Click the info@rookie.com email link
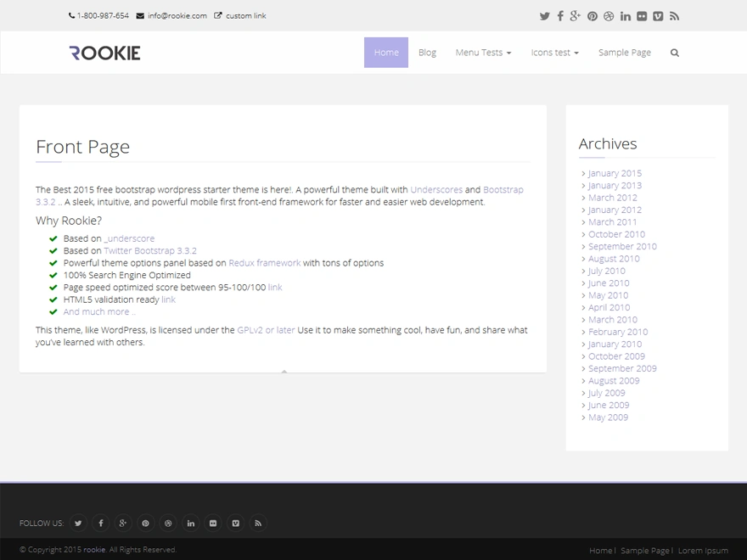Viewport: 747px width, 560px height. coord(177,16)
